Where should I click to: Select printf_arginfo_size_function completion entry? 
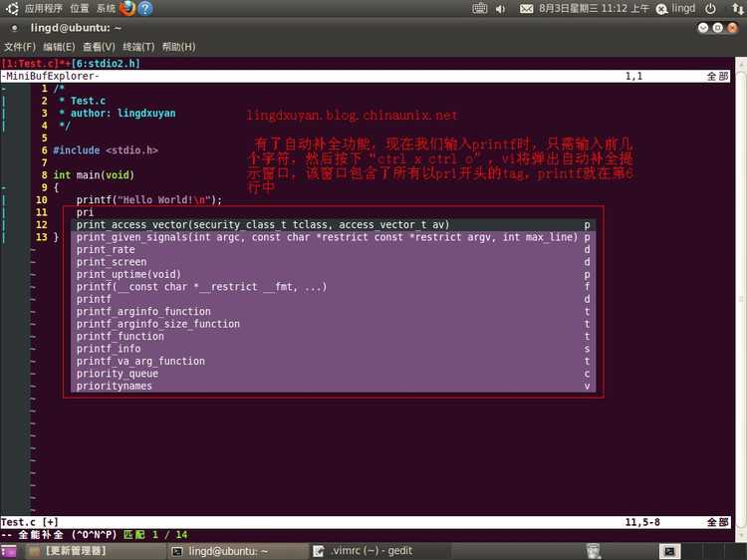333,324
